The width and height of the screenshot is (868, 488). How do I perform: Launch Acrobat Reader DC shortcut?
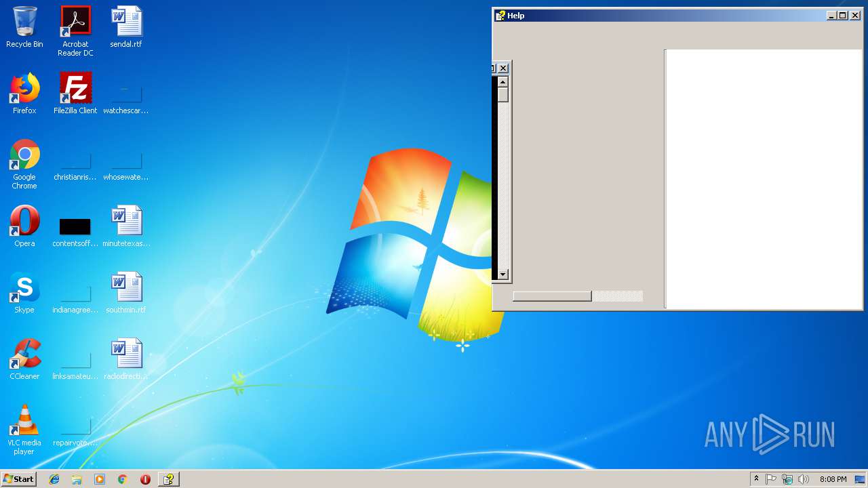click(75, 30)
